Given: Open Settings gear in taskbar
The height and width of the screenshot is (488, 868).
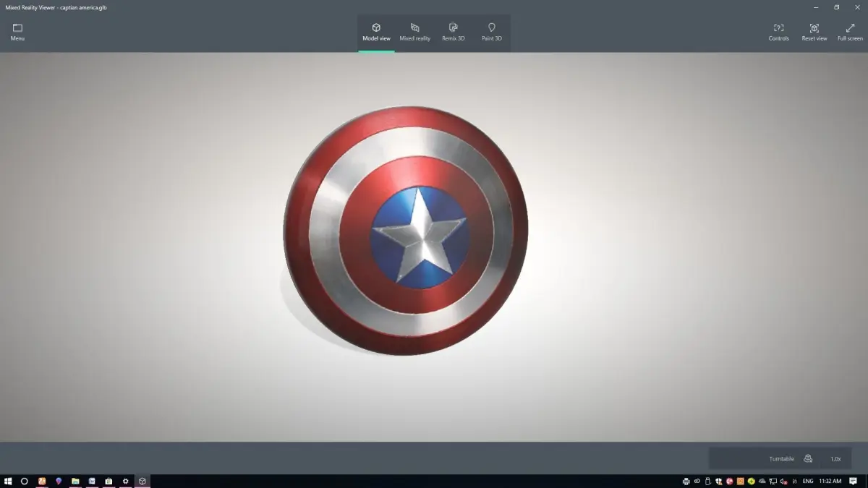Looking at the screenshot, I should (x=125, y=481).
